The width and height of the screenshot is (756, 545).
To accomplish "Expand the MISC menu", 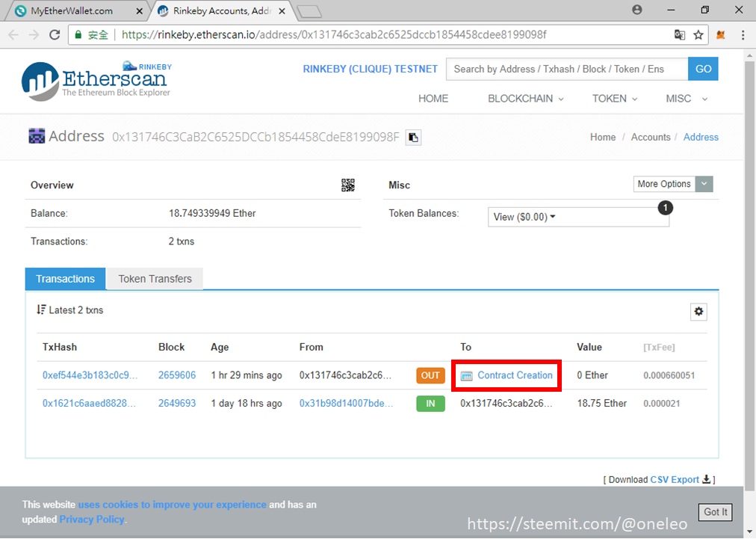I will 687,99.
